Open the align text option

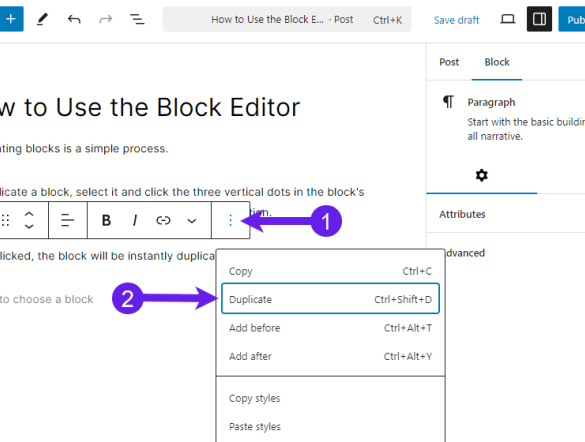point(68,220)
